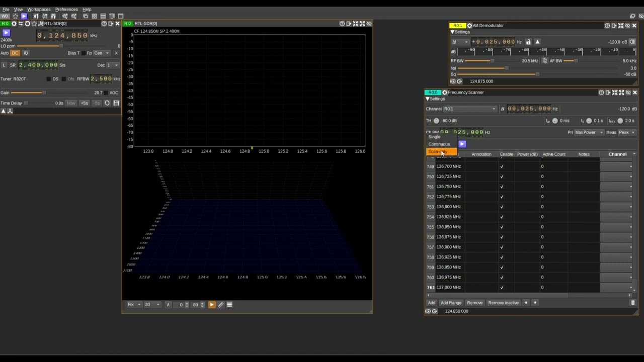The image size is (644, 362).
Task: Open Frequency Scanner settings gear icon
Action: click(445, 93)
